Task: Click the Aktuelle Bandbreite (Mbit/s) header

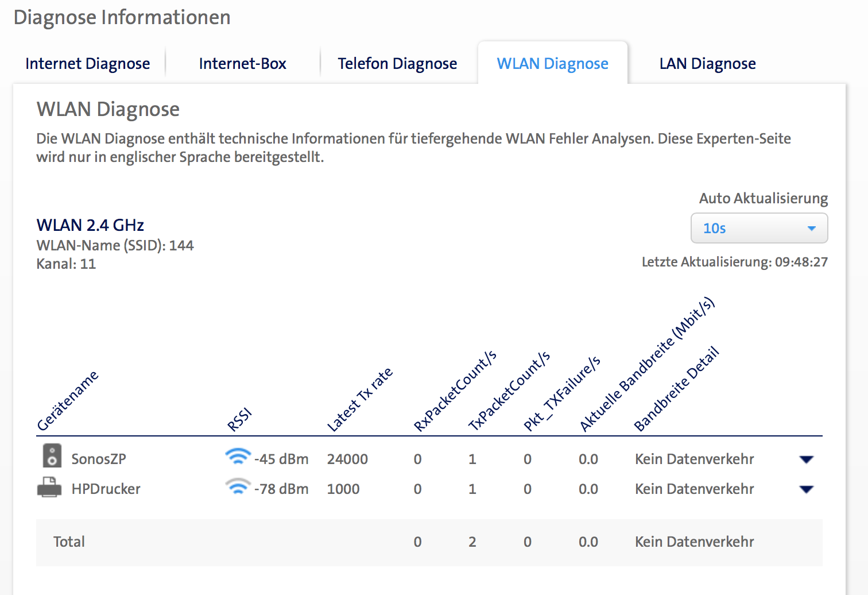Action: tap(647, 364)
